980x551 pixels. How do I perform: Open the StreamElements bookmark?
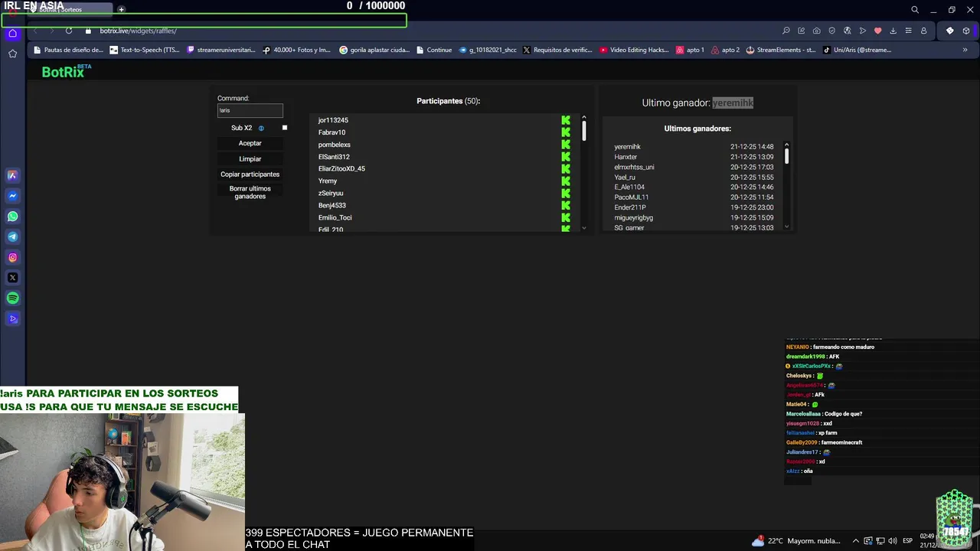pos(781,50)
